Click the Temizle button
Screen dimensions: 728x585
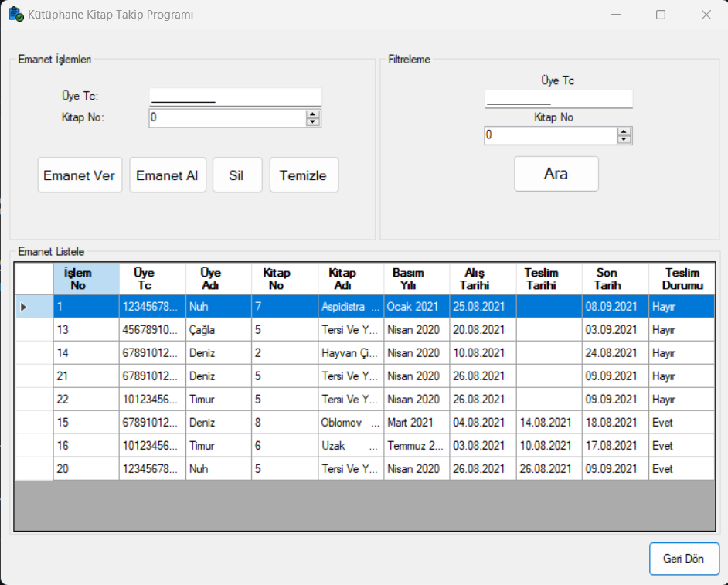[x=304, y=175]
